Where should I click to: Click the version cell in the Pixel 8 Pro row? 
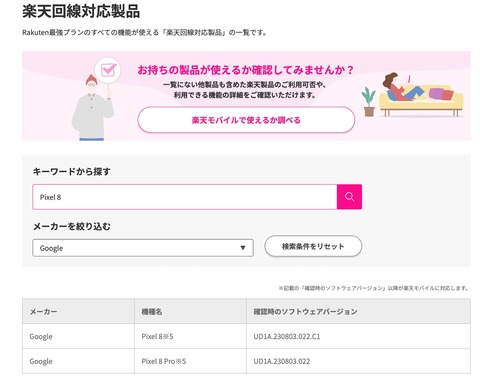pos(358,361)
